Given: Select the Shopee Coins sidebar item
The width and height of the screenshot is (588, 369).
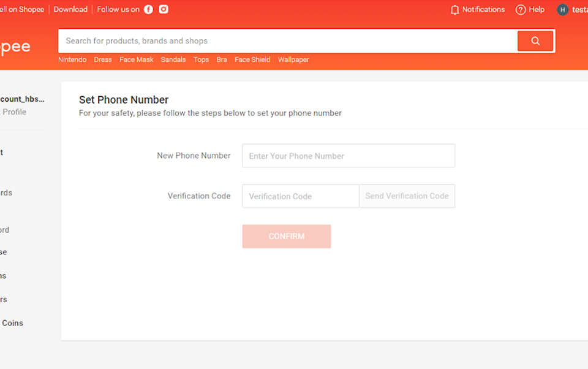Looking at the screenshot, I should 13,323.
